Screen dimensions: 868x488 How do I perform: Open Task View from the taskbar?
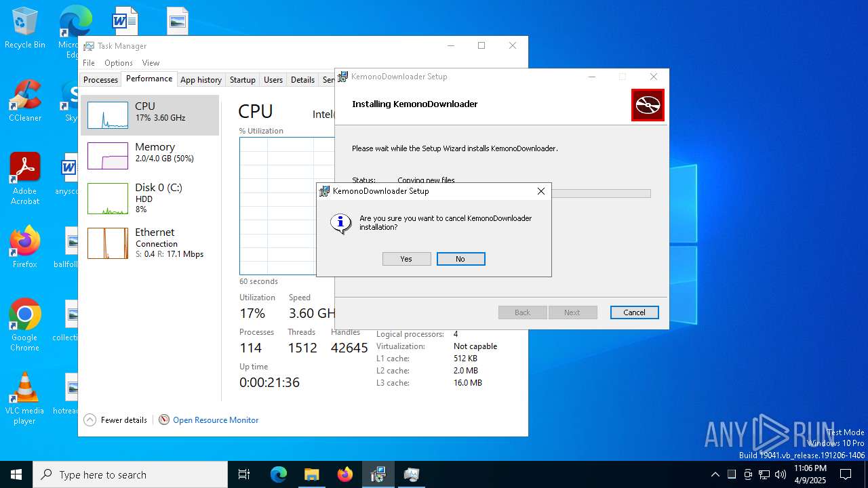pos(244,474)
